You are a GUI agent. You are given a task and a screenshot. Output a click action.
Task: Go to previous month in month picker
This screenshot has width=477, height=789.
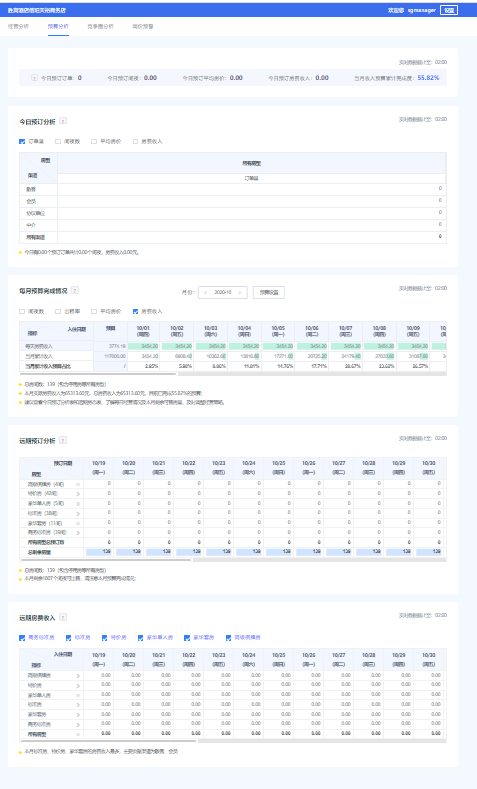pos(205,292)
